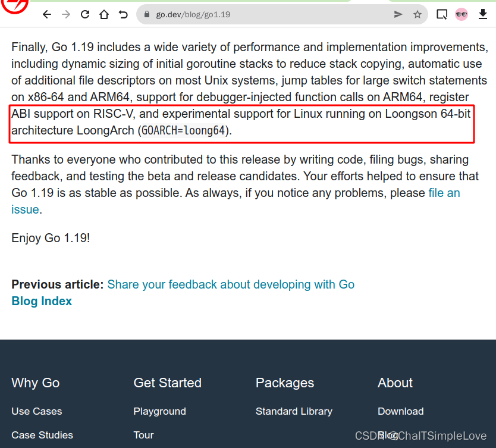This screenshot has height=448, width=496.
Task: Go to the browser home page icon
Action: tap(103, 14)
